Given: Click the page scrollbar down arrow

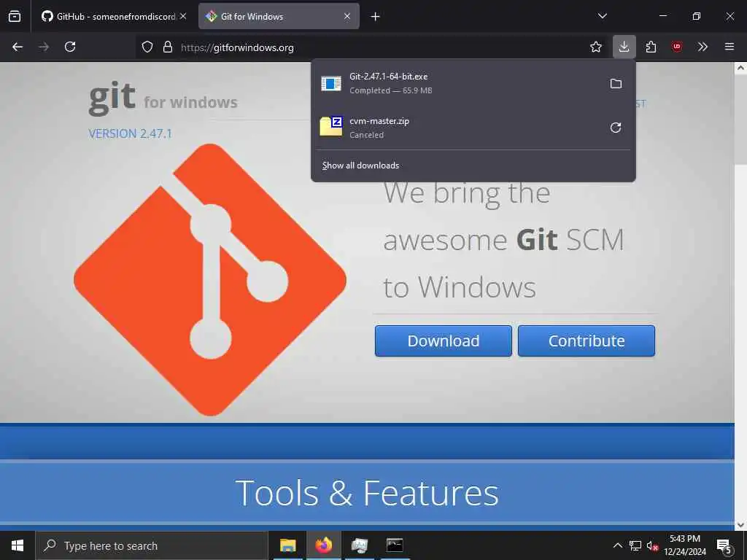Looking at the screenshot, I should coord(740,525).
